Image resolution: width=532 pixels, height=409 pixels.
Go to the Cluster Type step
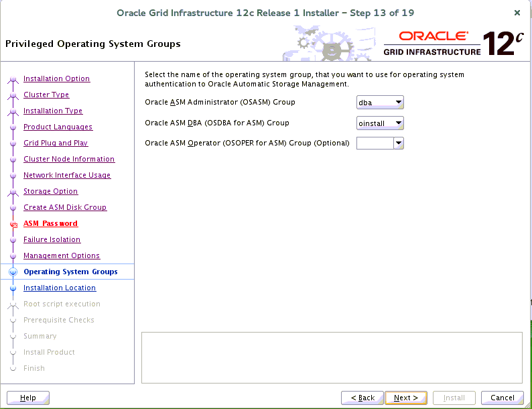46,95
